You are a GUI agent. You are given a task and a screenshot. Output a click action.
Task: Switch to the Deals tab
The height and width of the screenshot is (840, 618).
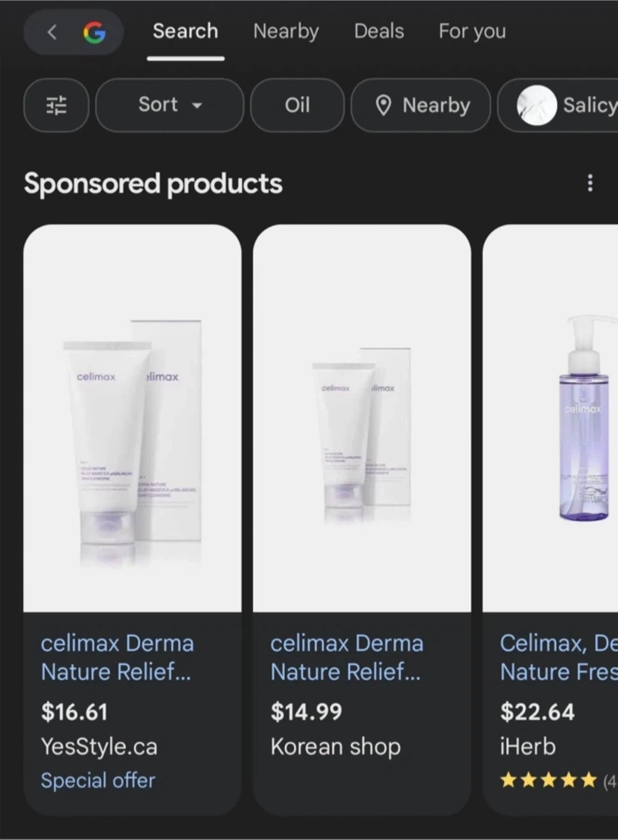(379, 32)
